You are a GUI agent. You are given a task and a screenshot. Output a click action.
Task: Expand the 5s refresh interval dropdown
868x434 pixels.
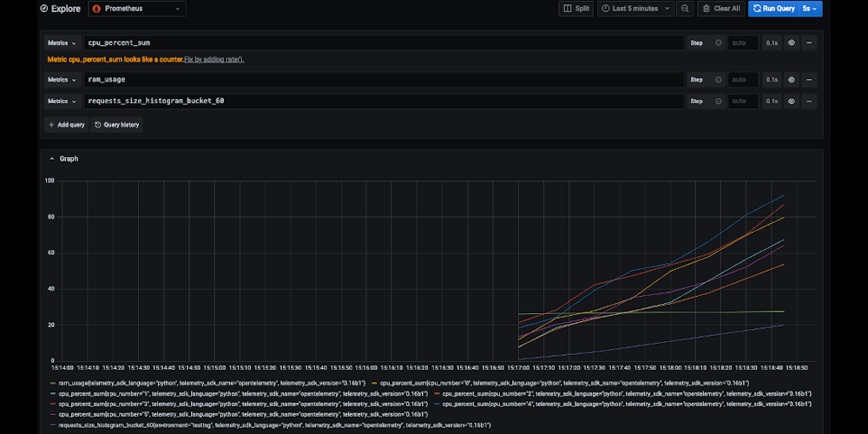(810, 9)
